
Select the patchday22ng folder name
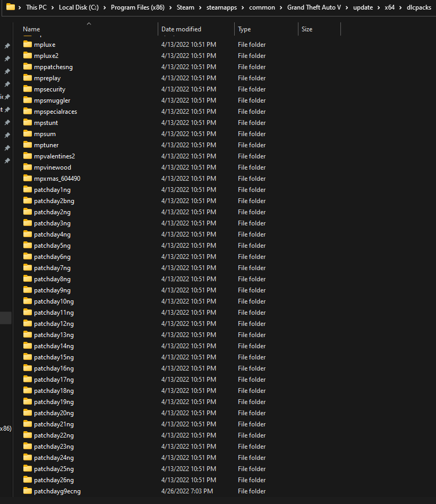pos(54,435)
